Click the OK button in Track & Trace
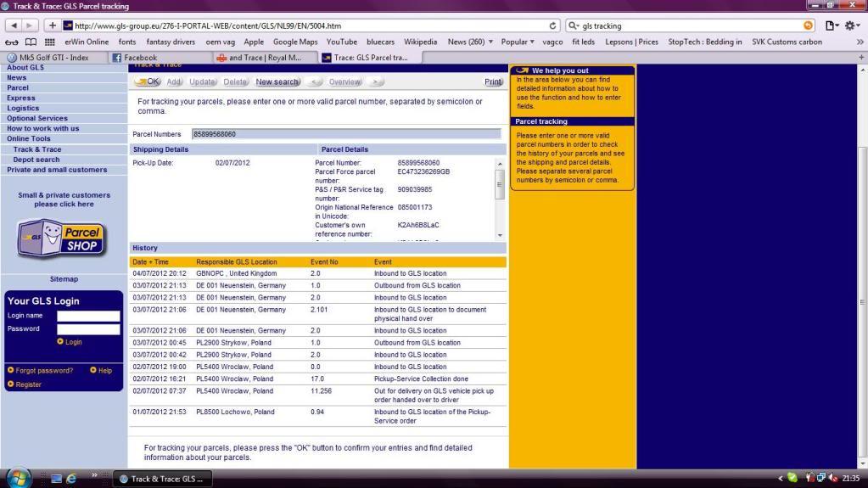868x488 pixels. tap(148, 82)
